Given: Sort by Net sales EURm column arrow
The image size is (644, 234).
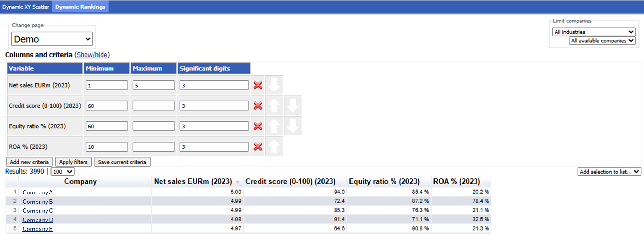Looking at the screenshot, I should click(x=238, y=182).
